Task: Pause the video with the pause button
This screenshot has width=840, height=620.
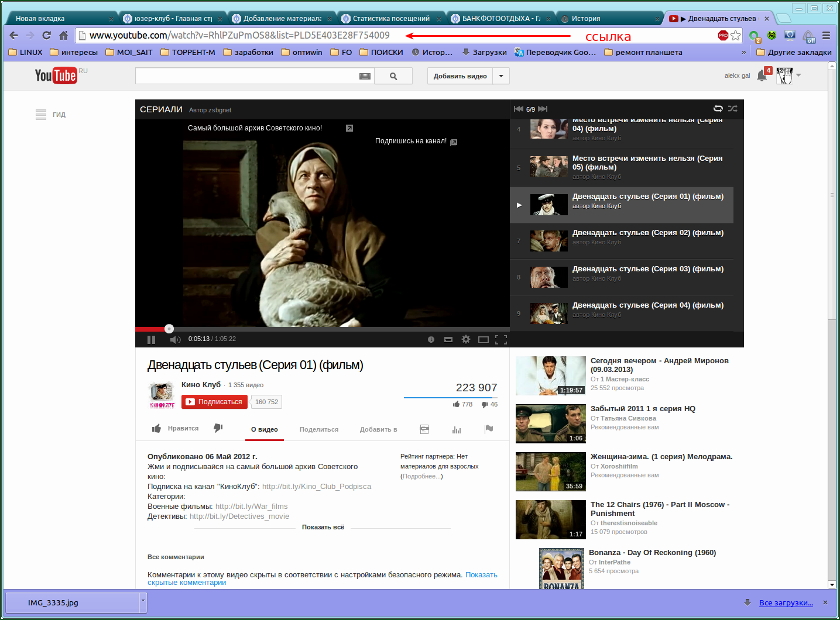Action: [x=151, y=339]
